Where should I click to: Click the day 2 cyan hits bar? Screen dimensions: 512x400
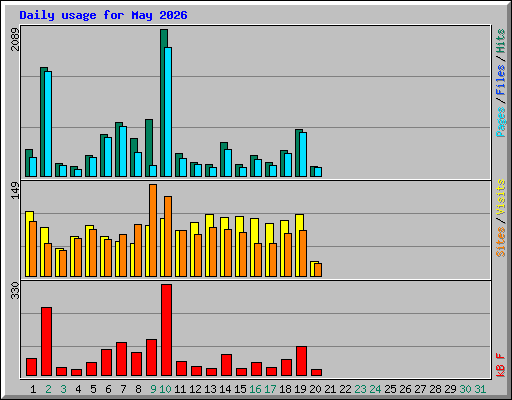tap(48, 124)
